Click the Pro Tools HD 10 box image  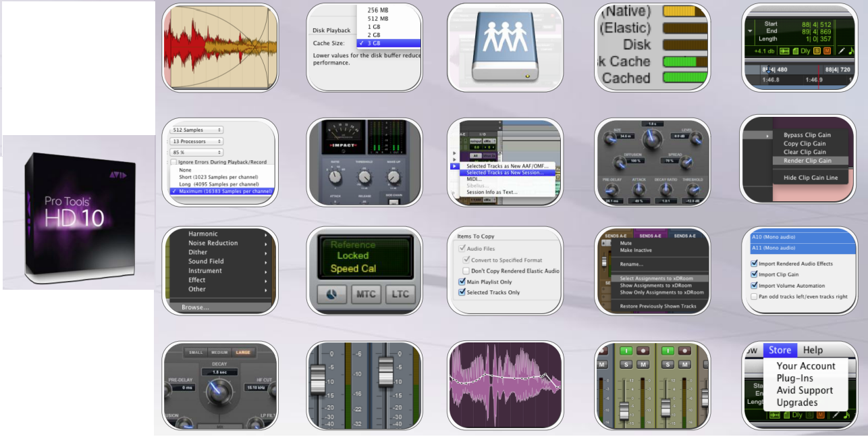[x=78, y=211]
